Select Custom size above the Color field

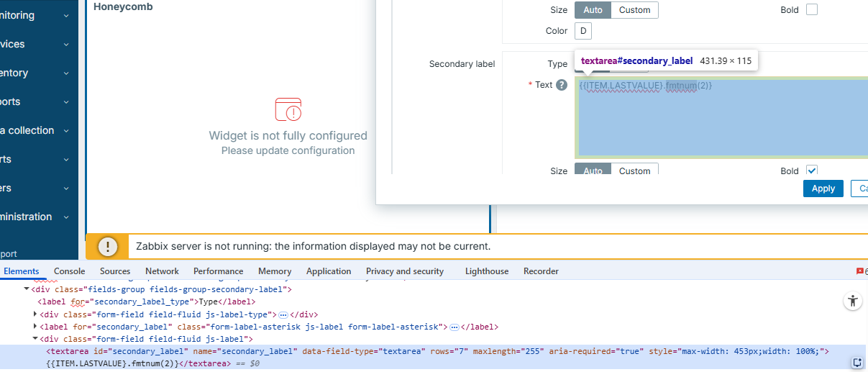point(634,10)
